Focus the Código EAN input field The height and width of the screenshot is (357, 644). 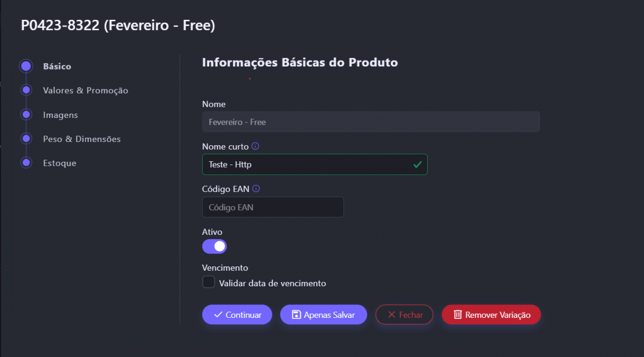pyautogui.click(x=273, y=207)
